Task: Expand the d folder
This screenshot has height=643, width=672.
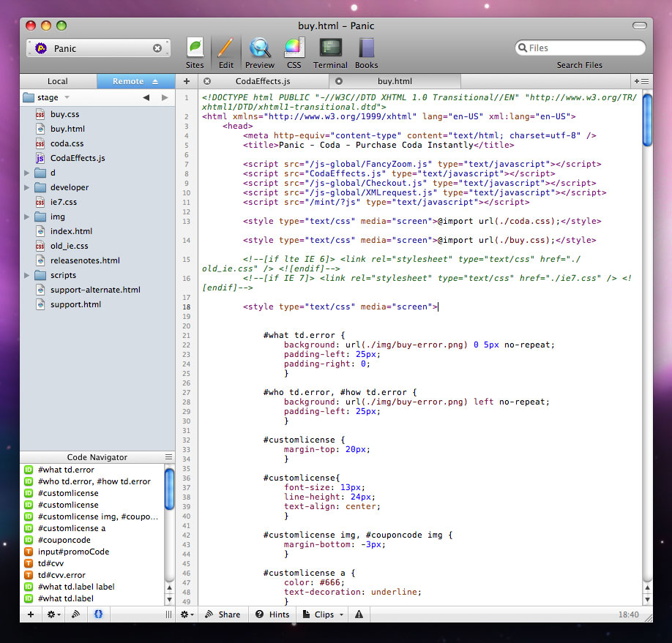Action: [26, 173]
